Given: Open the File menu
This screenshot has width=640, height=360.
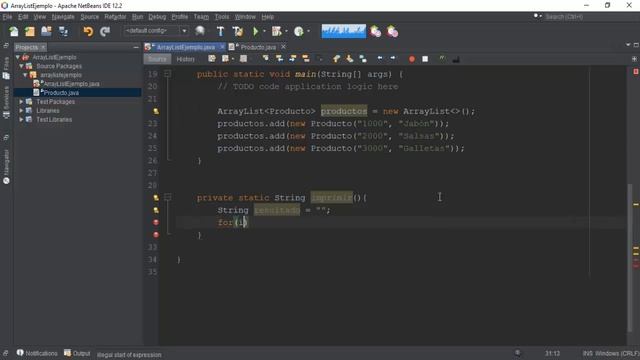Looking at the screenshot, I should [7, 17].
